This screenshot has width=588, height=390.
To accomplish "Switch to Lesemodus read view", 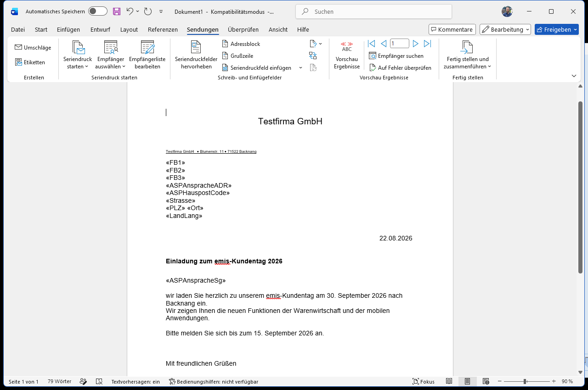I will (x=449, y=382).
